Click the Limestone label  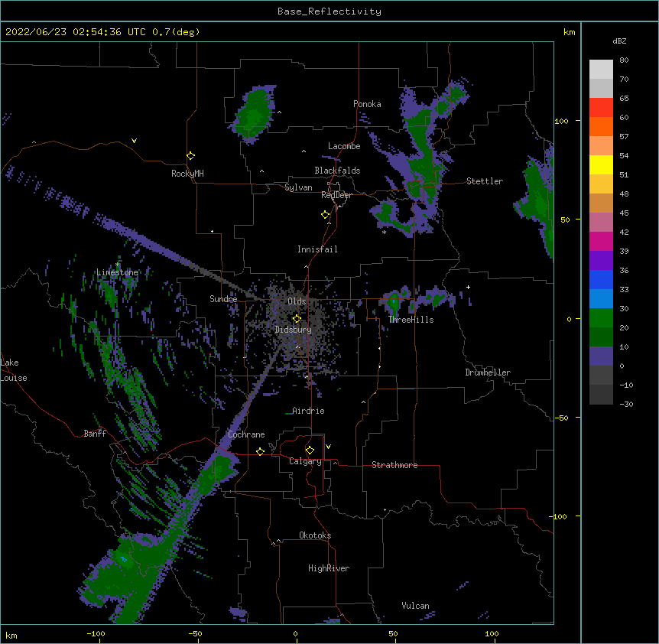[x=117, y=272]
